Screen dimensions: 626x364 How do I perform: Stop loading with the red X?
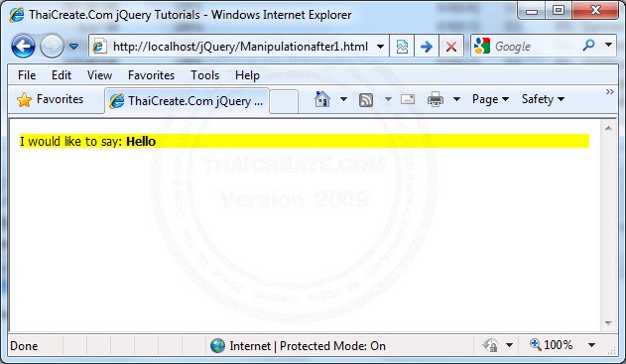point(451,47)
